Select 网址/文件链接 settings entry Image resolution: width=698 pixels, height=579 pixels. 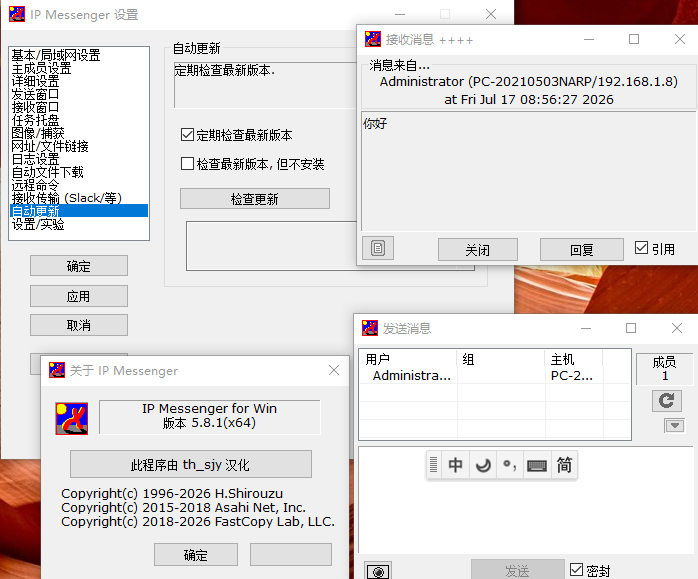coord(79,146)
